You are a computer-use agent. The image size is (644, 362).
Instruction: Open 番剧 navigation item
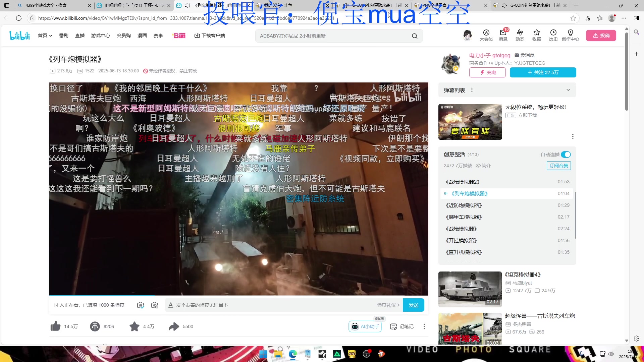pyautogui.click(x=64, y=36)
